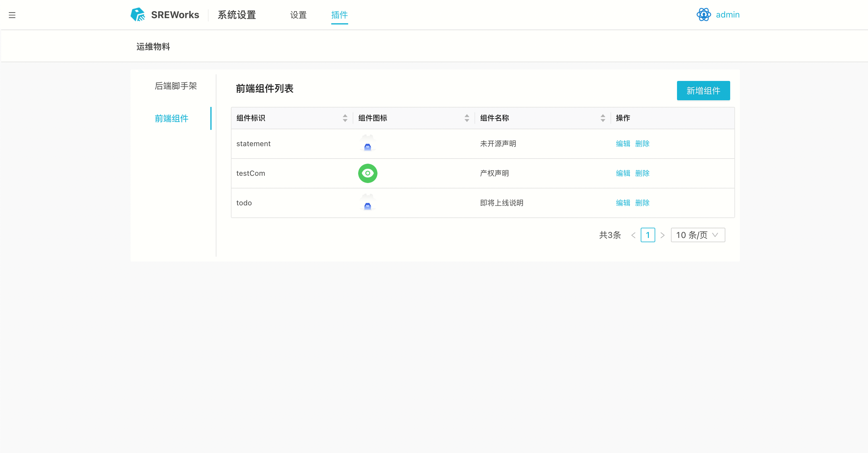Go to next page arrow

(x=662, y=235)
